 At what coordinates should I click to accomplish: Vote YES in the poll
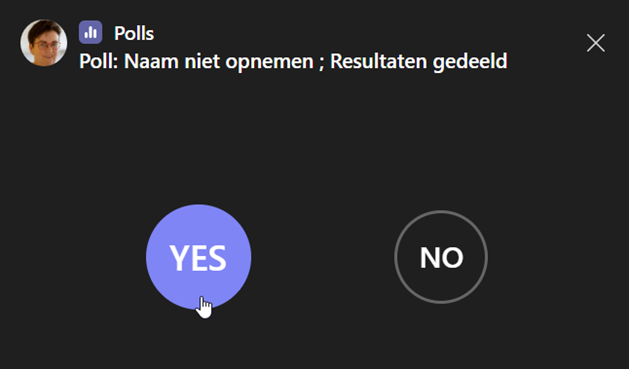click(x=199, y=257)
